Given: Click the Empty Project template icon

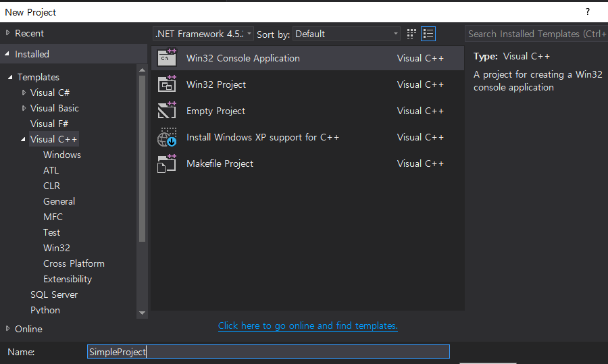Looking at the screenshot, I should [167, 110].
